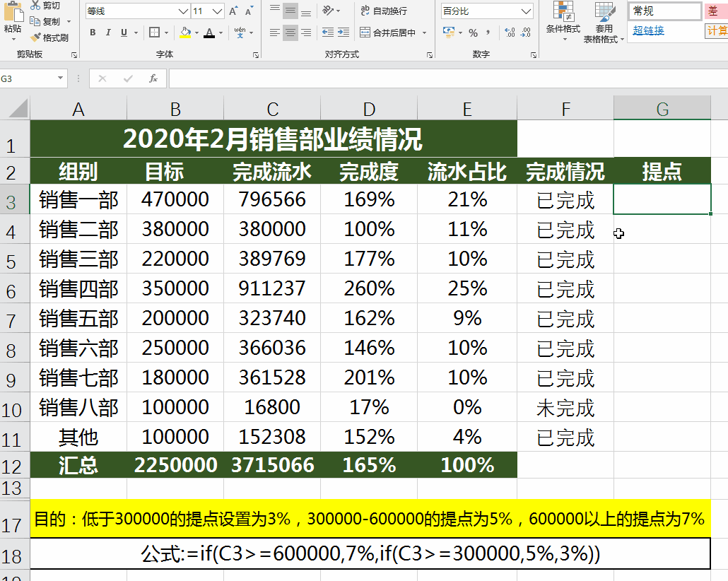Screen dimensions: 728x581
Task: Open the font name dropdown 等线
Action: click(184, 11)
